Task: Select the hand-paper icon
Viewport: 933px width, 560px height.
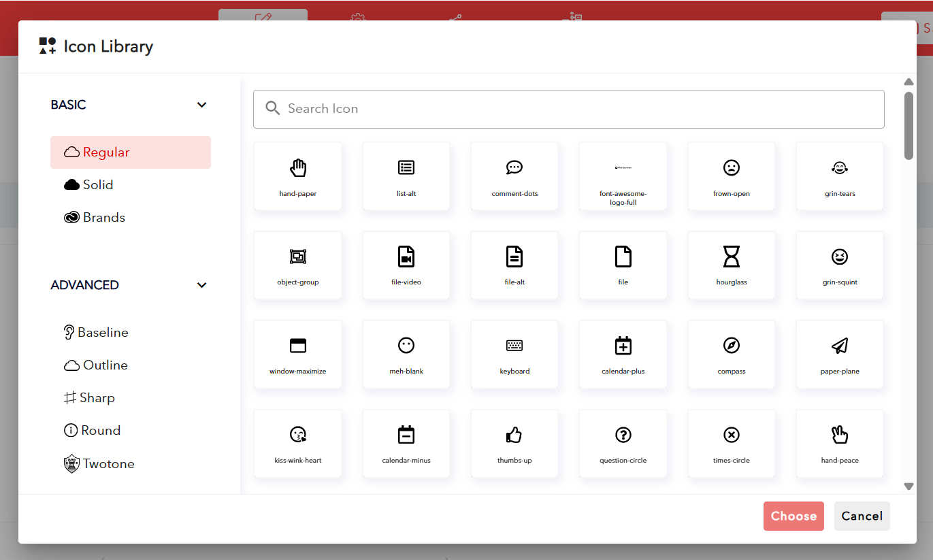Action: [297, 176]
